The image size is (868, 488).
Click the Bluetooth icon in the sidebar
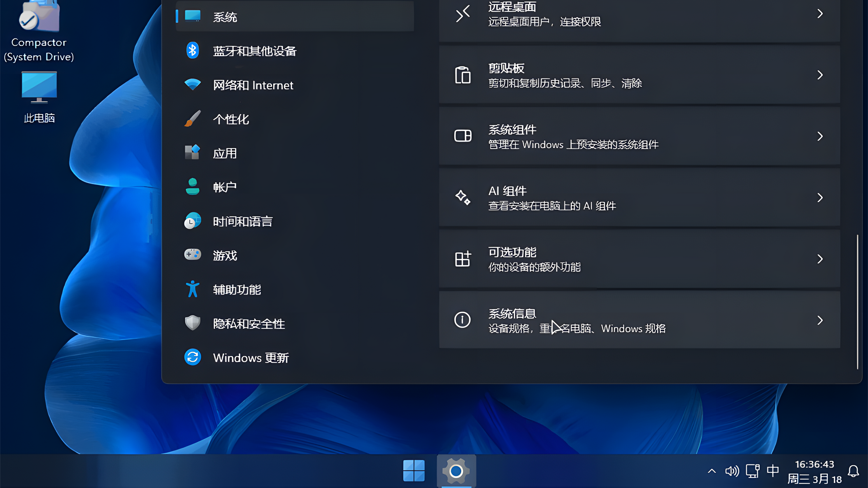(x=193, y=50)
